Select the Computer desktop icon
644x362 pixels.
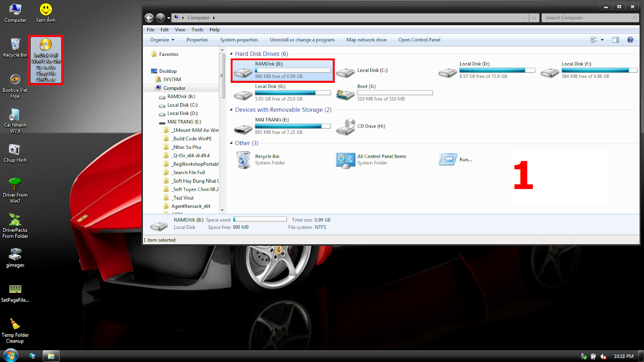point(15,13)
